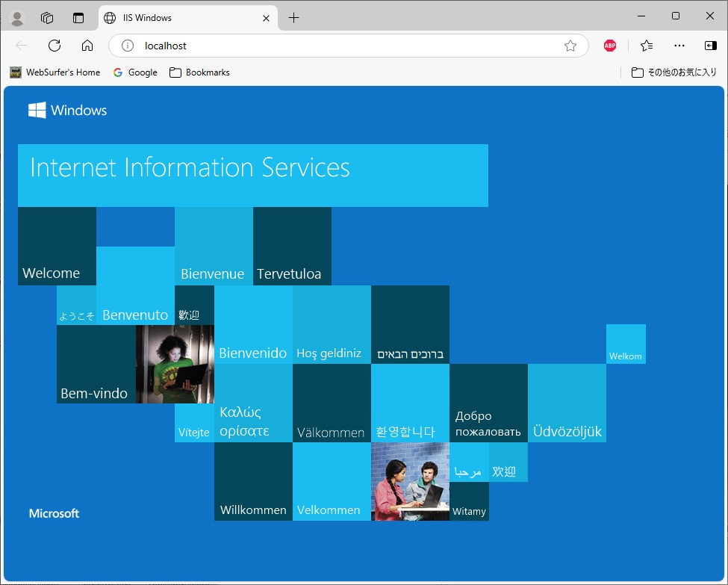This screenshot has height=585, width=728.
Task: Open the settings and more menu
Action: coord(679,46)
